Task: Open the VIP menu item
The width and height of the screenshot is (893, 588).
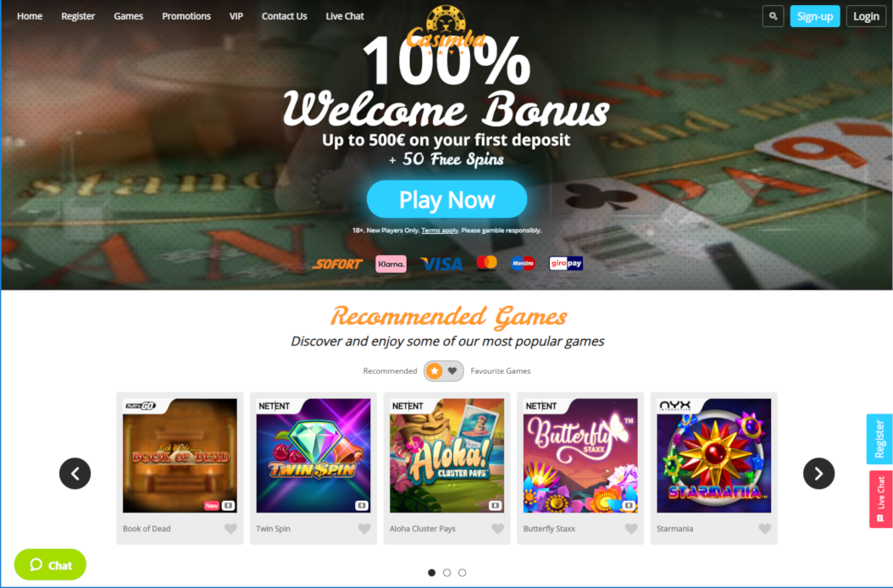Action: (236, 16)
